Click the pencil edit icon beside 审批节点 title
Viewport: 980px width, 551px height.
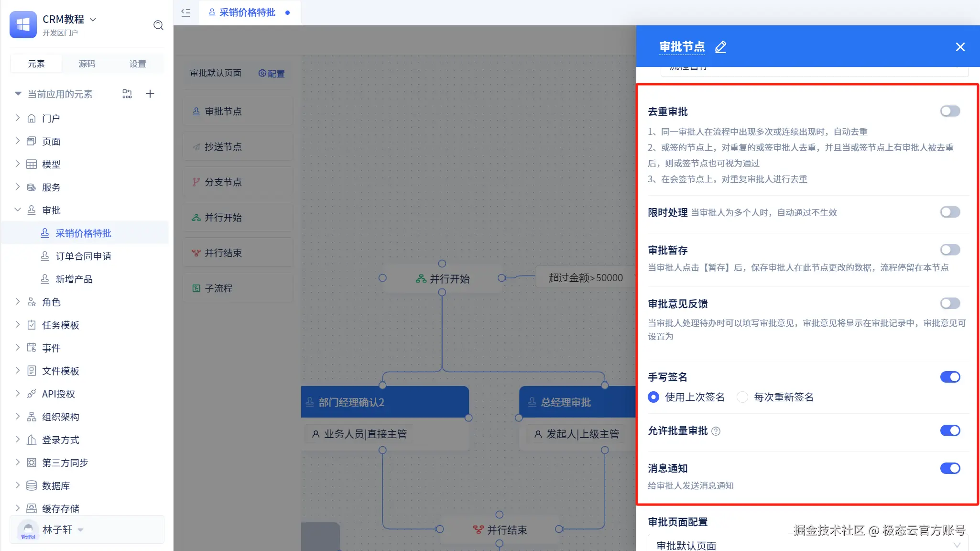coord(720,47)
